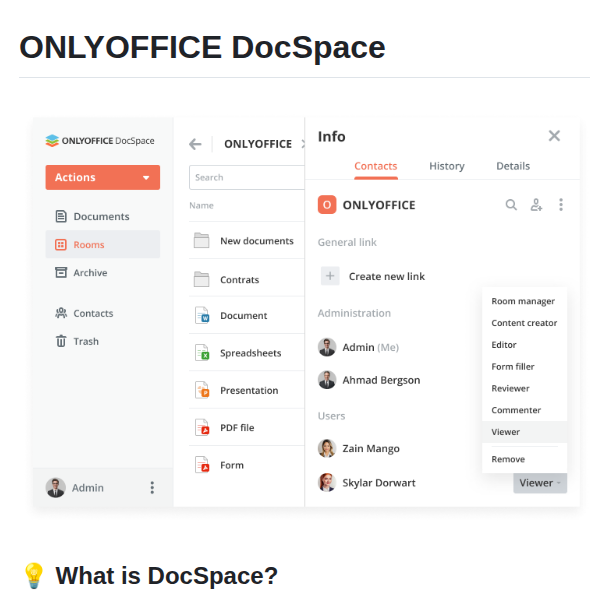Choose Content creator role
The image size is (590, 591).
[x=524, y=323]
